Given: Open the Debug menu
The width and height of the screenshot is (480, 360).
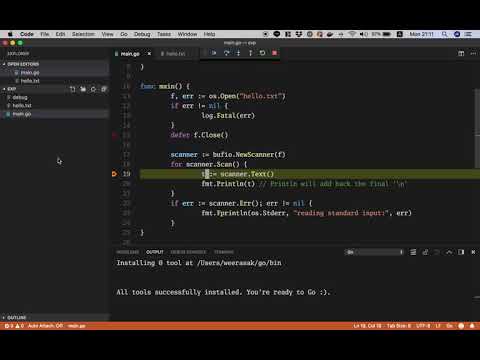Looking at the screenshot, I should click(142, 34).
